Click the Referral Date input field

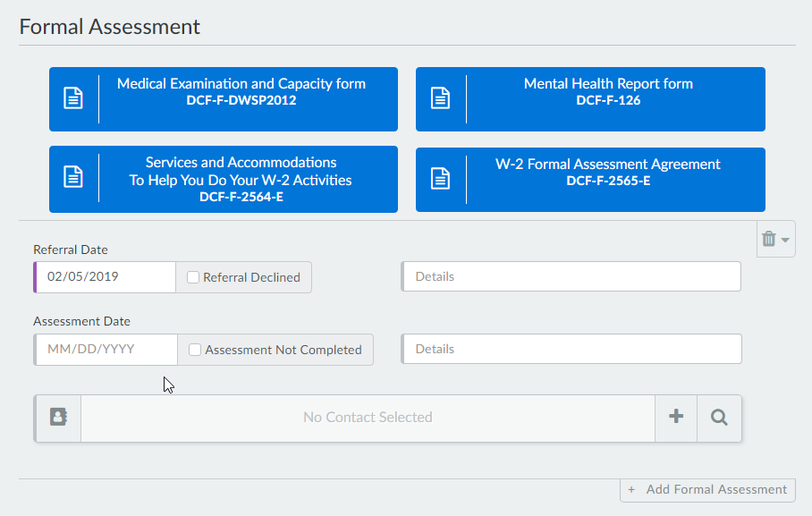(x=106, y=277)
